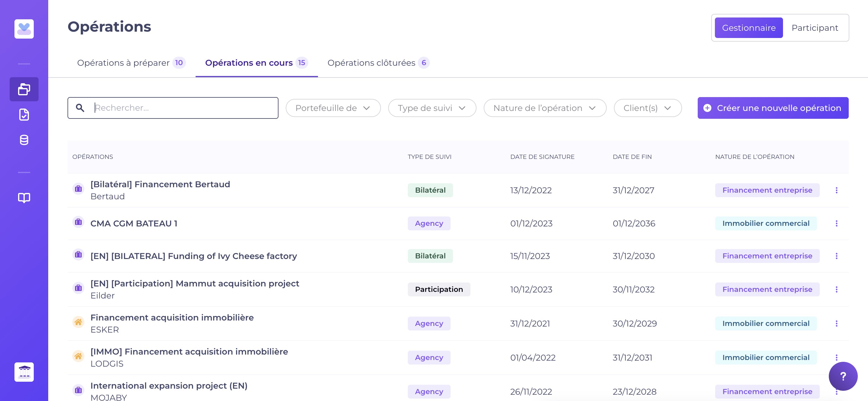
Task: Open the document checkmark sidebar icon
Action: [x=24, y=115]
